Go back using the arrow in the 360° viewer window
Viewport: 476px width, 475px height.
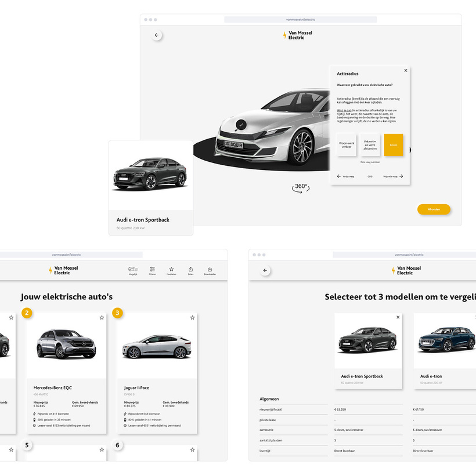coord(157,35)
